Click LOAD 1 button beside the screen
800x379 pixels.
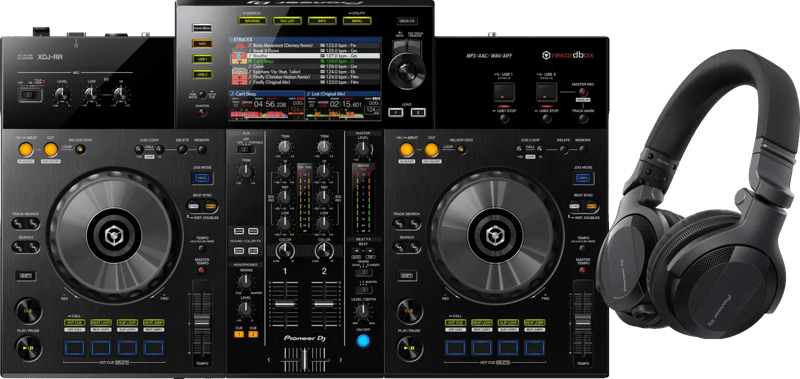(395, 112)
